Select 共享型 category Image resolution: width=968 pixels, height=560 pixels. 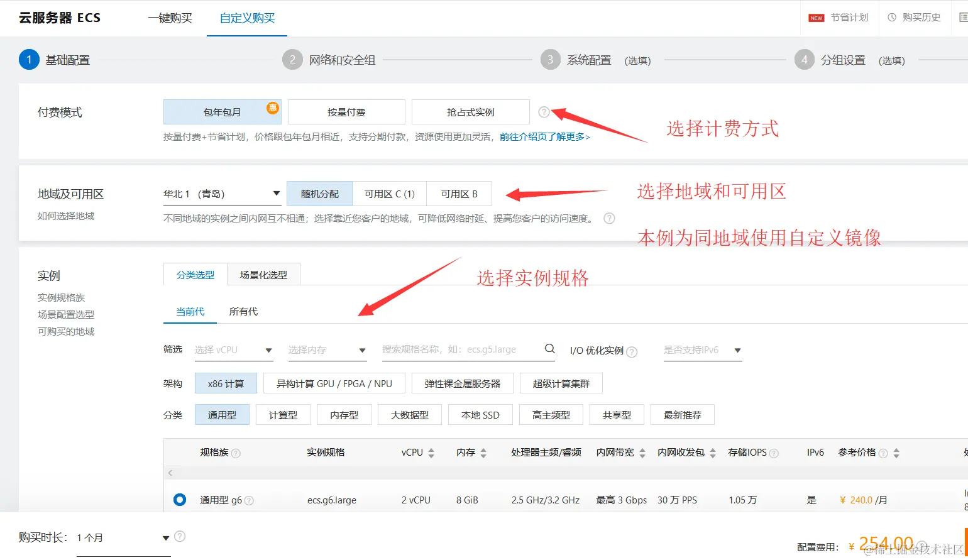click(x=617, y=415)
